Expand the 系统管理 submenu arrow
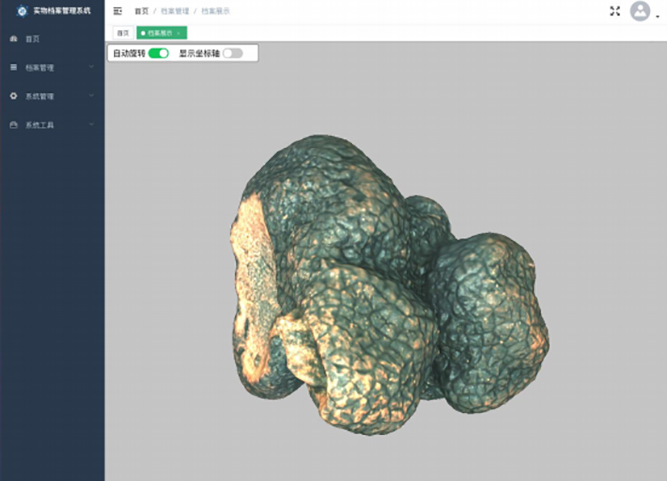This screenshot has height=481, width=667. pos(91,96)
